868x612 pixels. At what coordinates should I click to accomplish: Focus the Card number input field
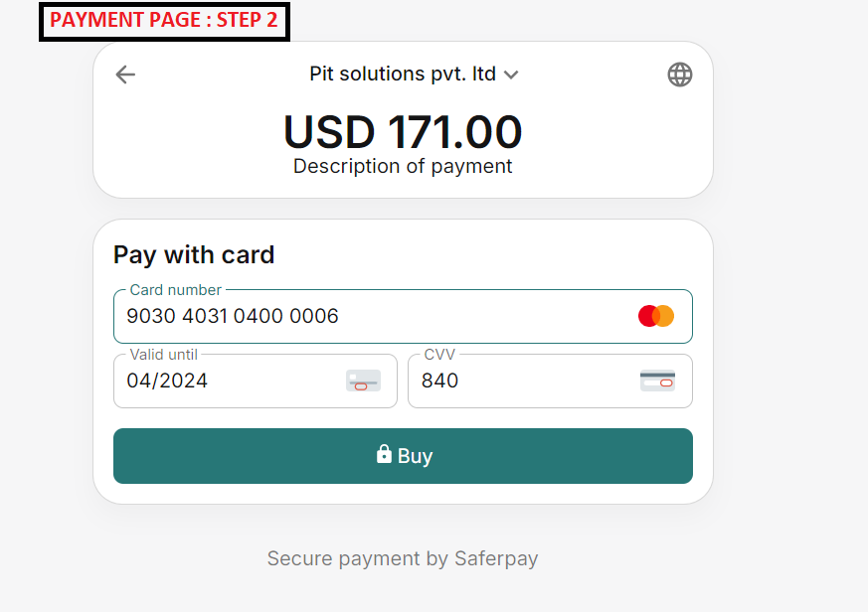coord(378,317)
